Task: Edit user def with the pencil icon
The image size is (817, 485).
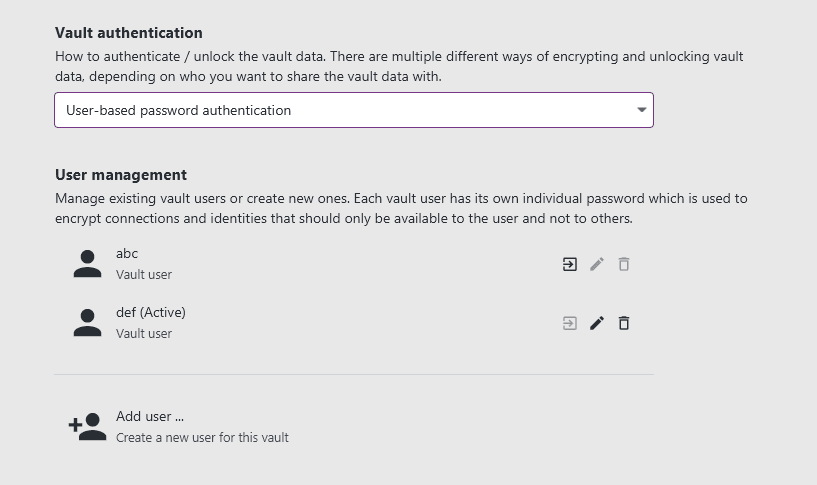Action: [597, 323]
